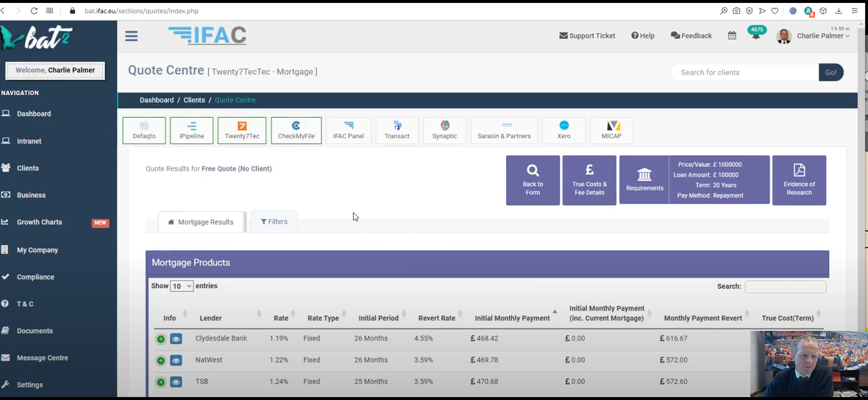Open the notifications bell icon
Image resolution: width=868 pixels, height=400 pixels.
tap(755, 36)
